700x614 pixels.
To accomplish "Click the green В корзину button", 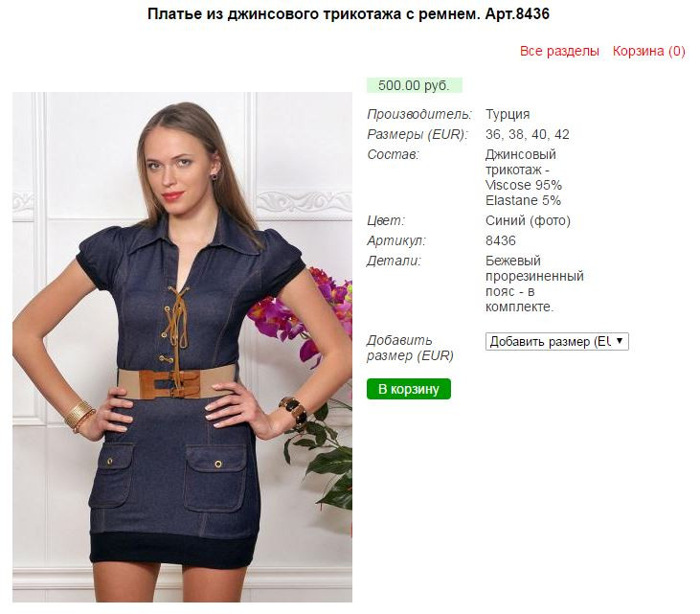I will (x=409, y=389).
